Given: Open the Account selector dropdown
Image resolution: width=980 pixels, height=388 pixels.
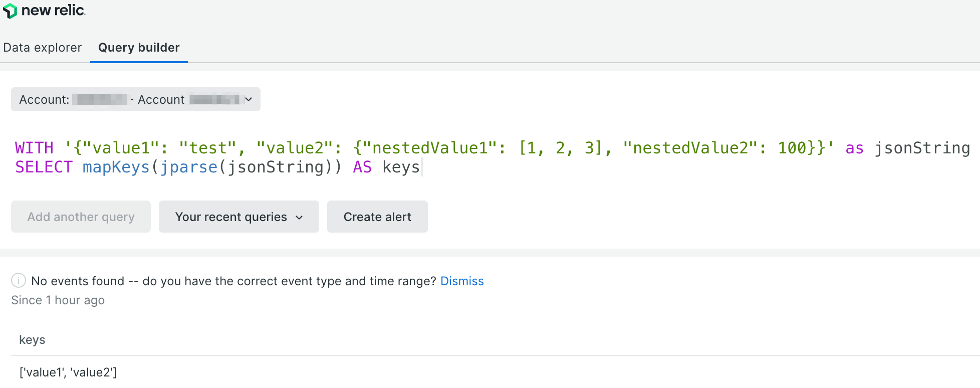Looking at the screenshot, I should tap(136, 99).
